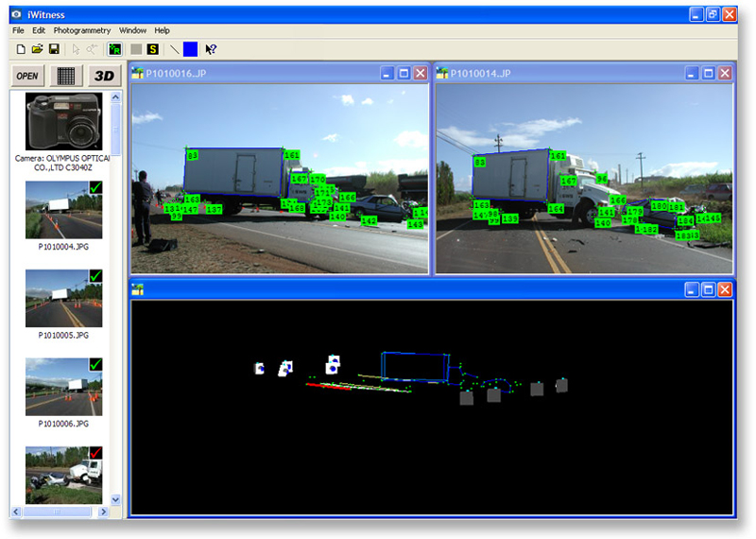This screenshot has width=756, height=539.
Task: Activate the green R referencing mode icon
Action: 114,49
